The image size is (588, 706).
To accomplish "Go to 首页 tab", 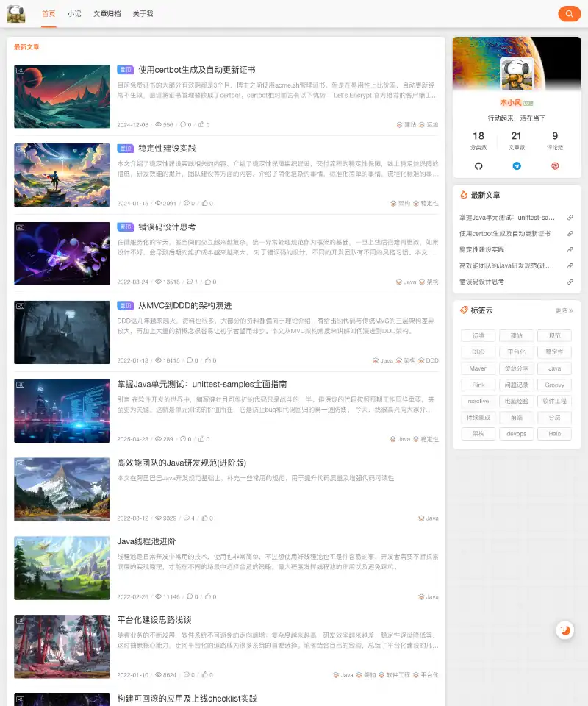I will coord(49,14).
